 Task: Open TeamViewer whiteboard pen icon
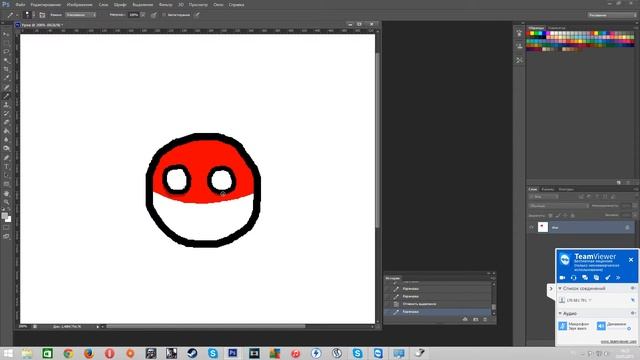(608, 277)
